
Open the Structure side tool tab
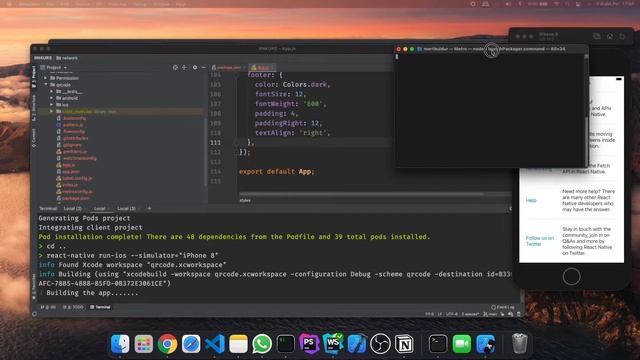pyautogui.click(x=34, y=108)
